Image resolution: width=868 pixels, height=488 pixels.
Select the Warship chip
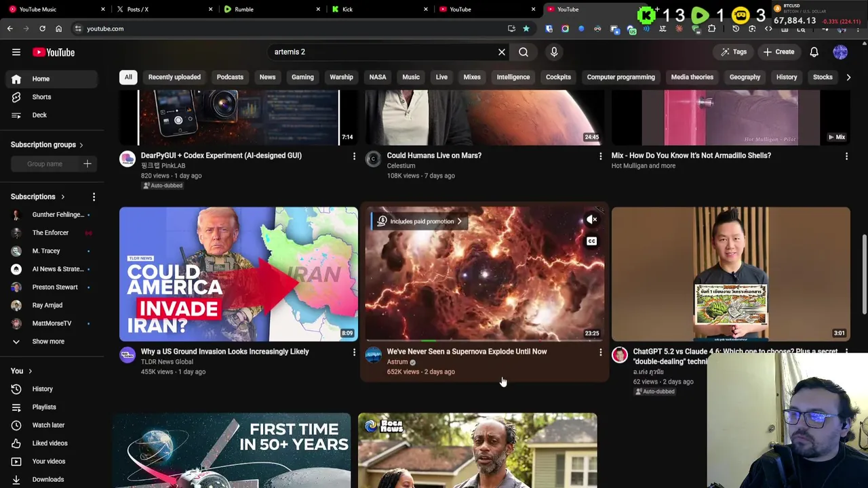(x=341, y=77)
